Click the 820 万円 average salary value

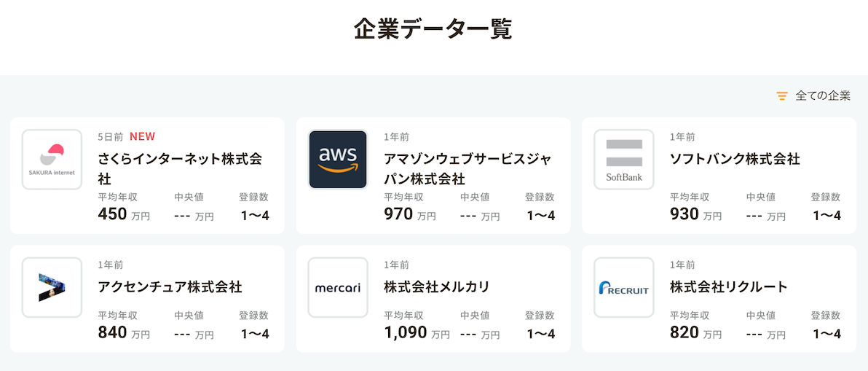[695, 333]
